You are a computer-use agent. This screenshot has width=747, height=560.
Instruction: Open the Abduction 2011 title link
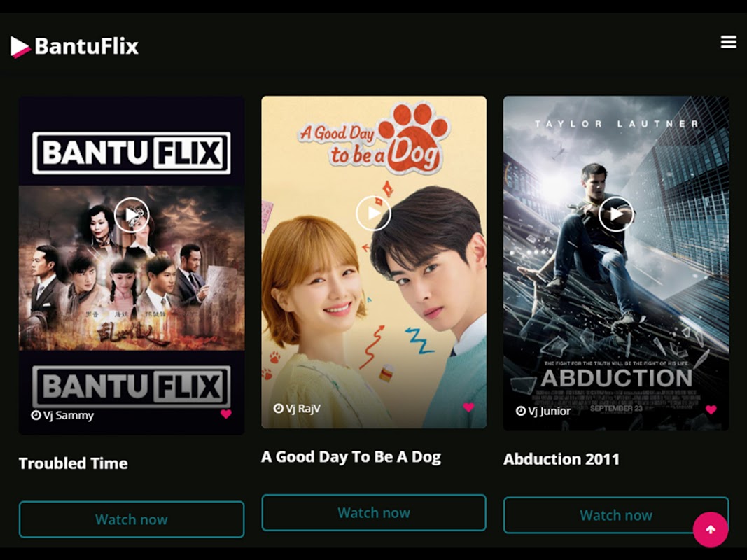(561, 459)
